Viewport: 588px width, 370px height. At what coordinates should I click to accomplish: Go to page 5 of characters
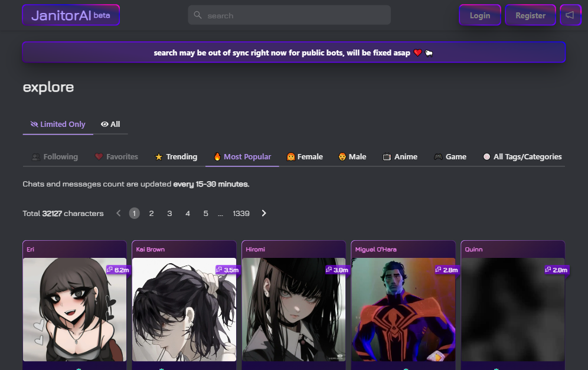pos(205,213)
